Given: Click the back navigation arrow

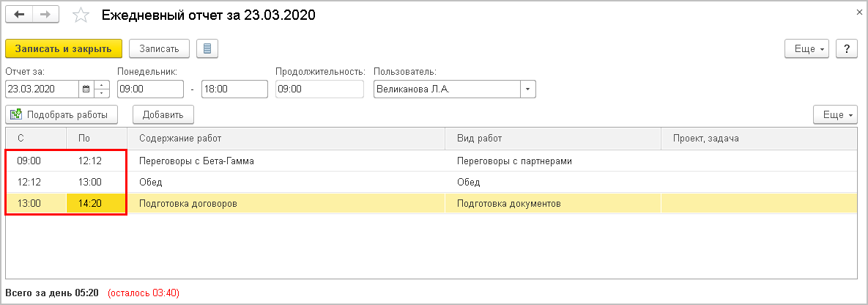Looking at the screenshot, I should (x=20, y=15).
